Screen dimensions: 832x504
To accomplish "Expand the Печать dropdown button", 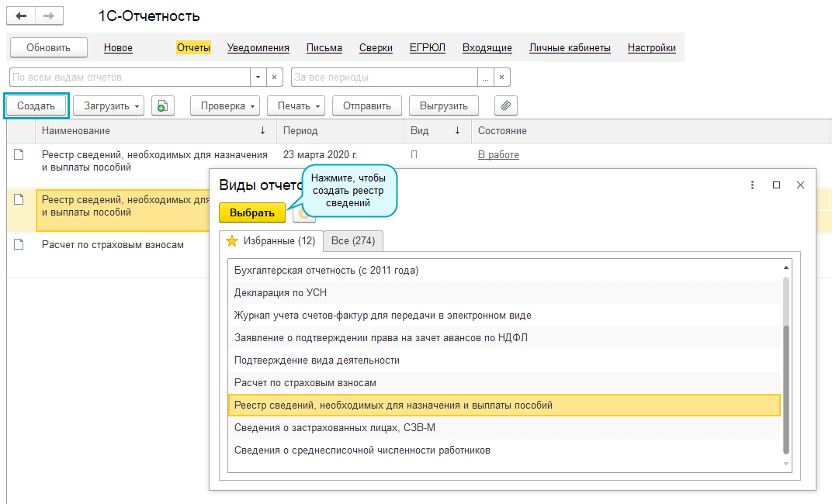I will (x=296, y=106).
